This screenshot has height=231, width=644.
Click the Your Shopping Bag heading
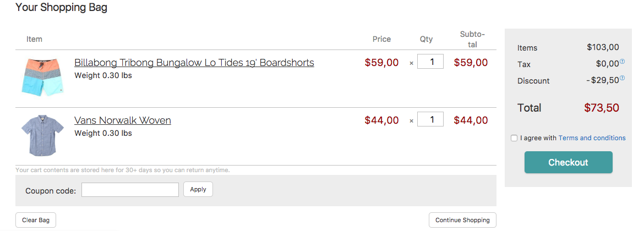click(x=61, y=7)
